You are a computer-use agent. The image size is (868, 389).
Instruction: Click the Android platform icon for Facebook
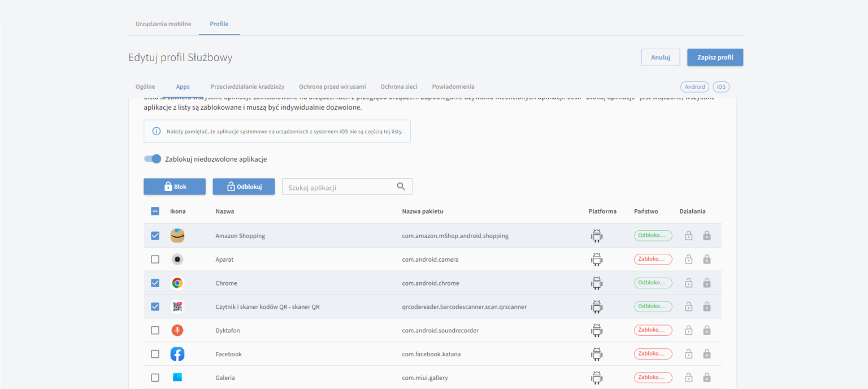pyautogui.click(x=597, y=354)
